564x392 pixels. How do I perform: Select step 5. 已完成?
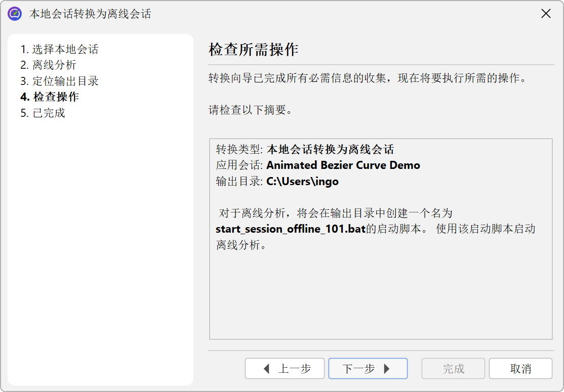43,113
